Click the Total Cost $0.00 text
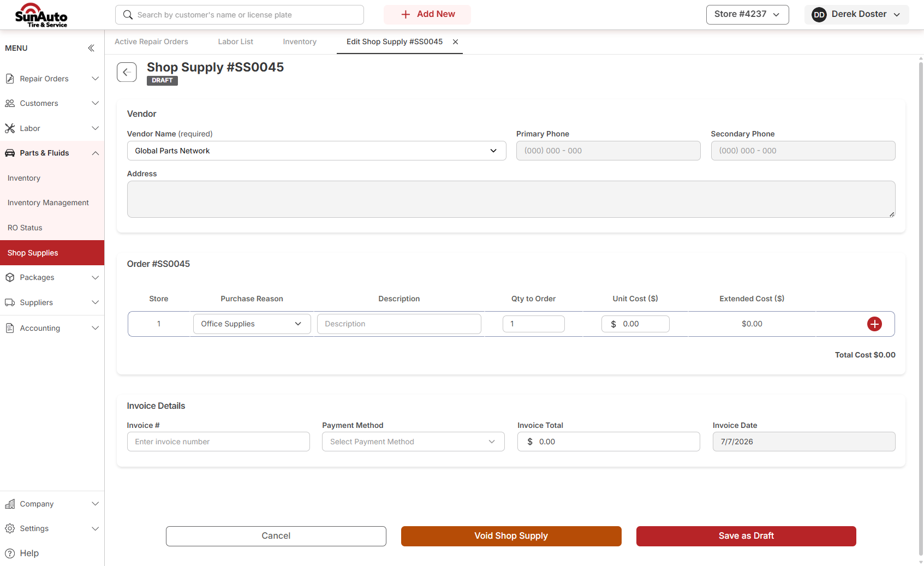Viewport: 924px width, 566px height. tap(865, 355)
